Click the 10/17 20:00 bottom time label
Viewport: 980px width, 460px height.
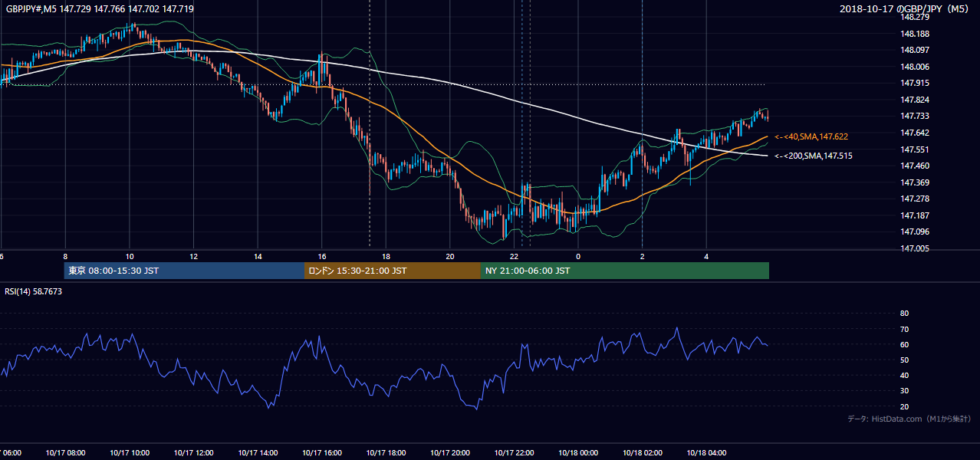point(450,453)
